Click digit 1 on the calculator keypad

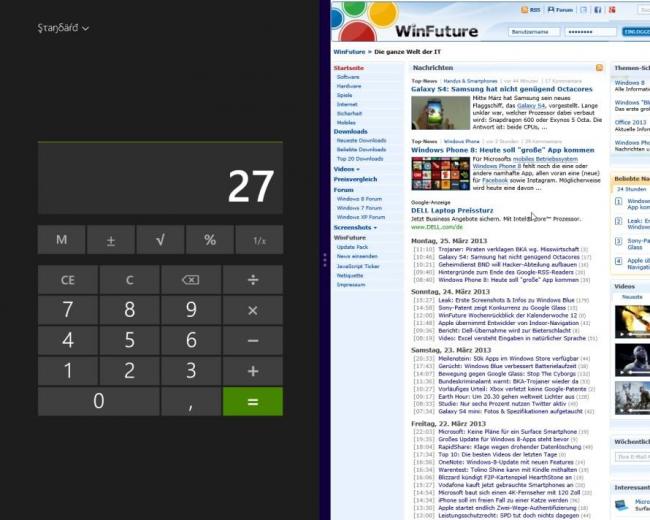coord(68,371)
